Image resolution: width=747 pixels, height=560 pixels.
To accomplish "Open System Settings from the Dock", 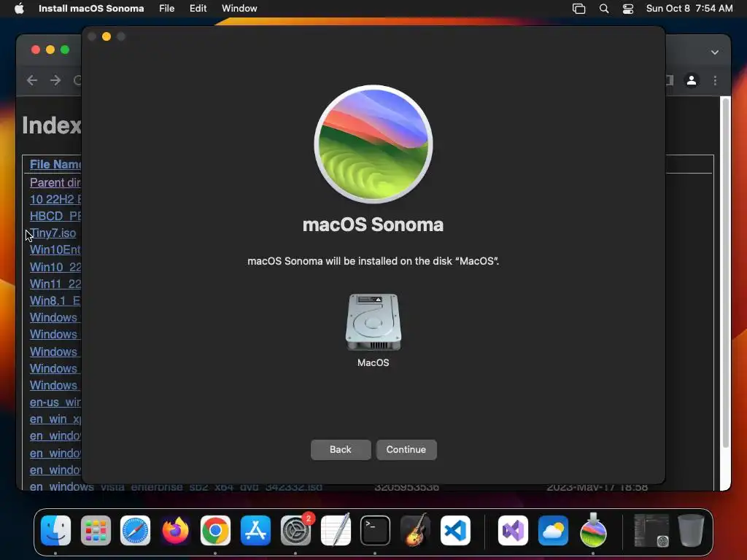I will [x=295, y=531].
